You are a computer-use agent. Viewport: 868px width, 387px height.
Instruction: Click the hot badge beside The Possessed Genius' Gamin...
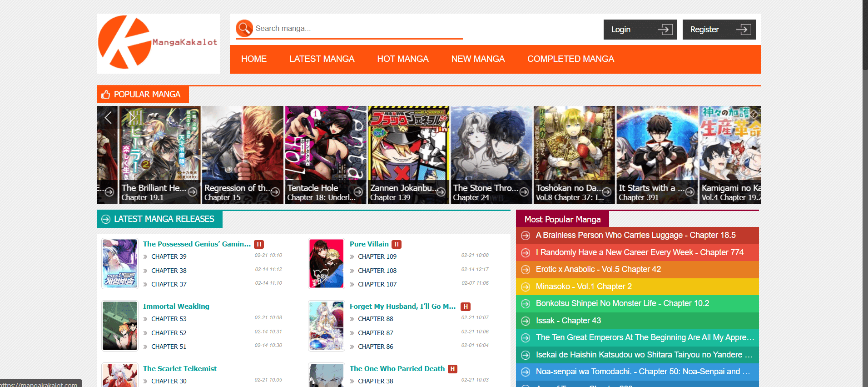pyautogui.click(x=259, y=244)
